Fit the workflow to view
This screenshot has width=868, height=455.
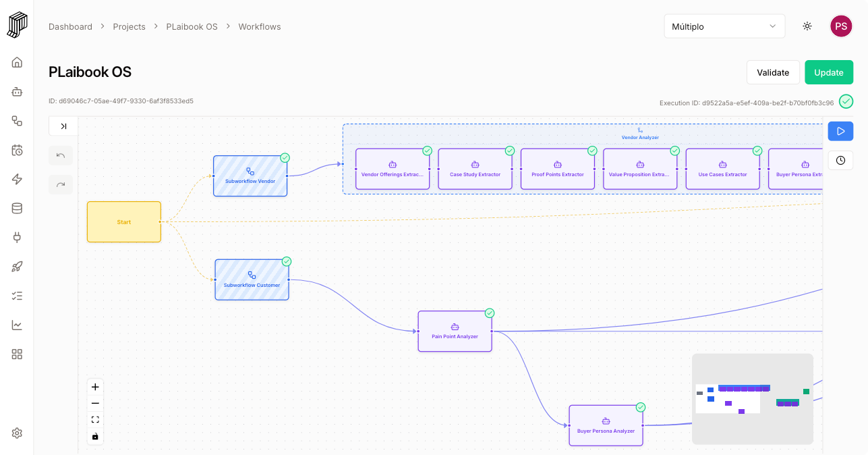pyautogui.click(x=95, y=419)
